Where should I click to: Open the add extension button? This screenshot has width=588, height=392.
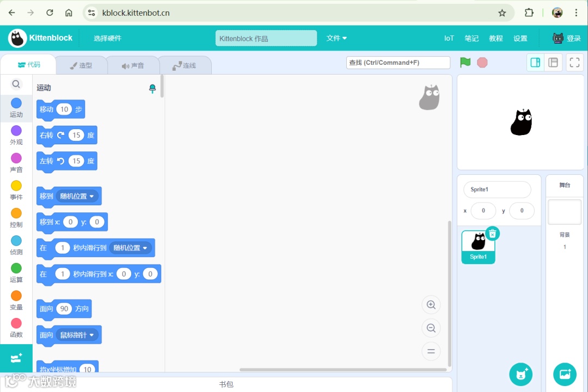[x=16, y=358]
